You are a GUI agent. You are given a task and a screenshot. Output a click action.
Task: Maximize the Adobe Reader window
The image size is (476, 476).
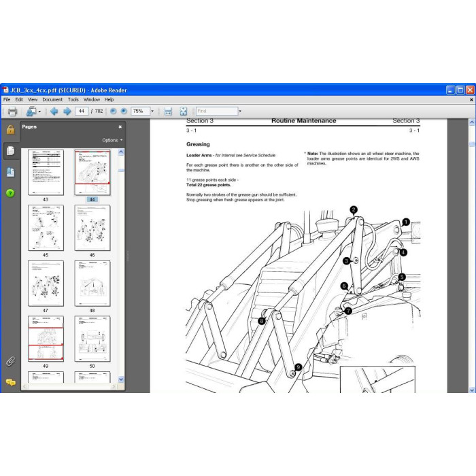pos(460,90)
